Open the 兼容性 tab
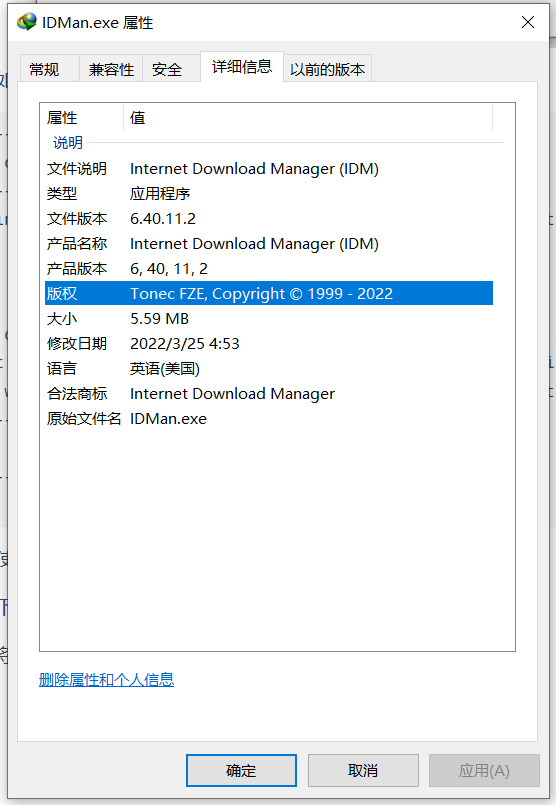 click(x=111, y=69)
